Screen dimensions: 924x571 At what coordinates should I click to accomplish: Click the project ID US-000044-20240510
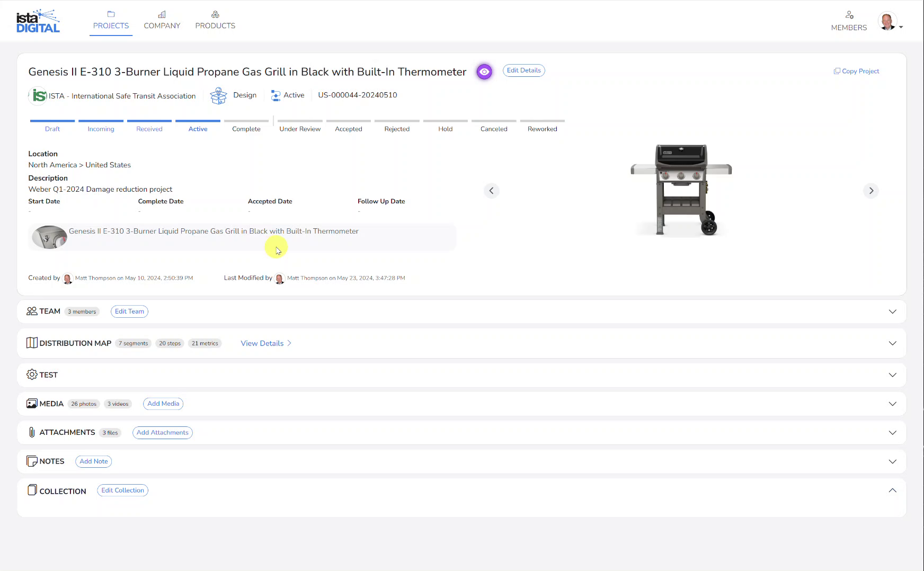tap(358, 95)
